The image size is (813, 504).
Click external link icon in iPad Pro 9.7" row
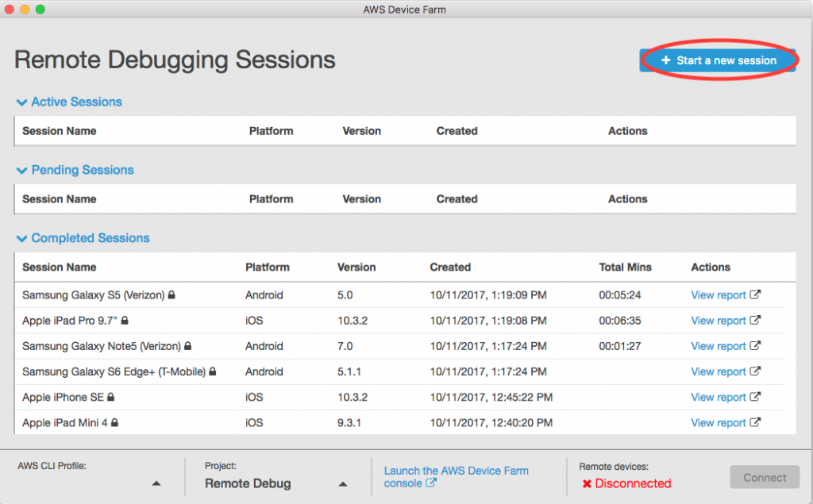pos(756,319)
